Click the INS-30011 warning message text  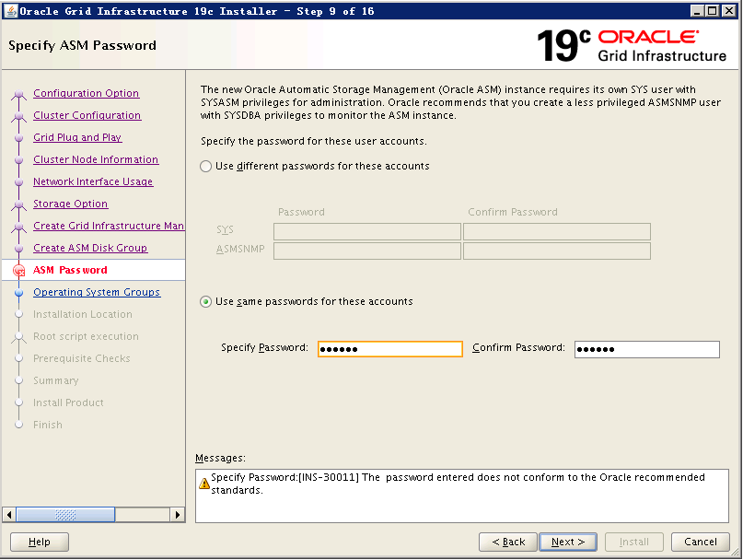point(458,484)
